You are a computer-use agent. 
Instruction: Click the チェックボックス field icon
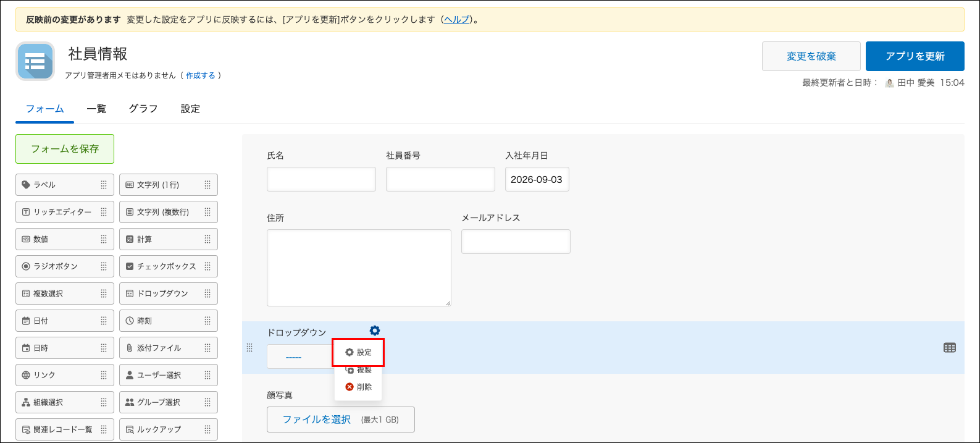click(x=130, y=266)
